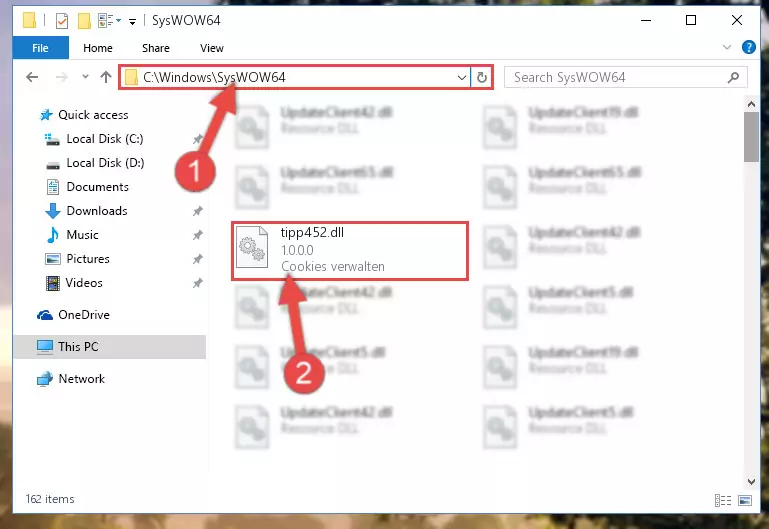Unpin Pictures from Quick access

(x=198, y=259)
